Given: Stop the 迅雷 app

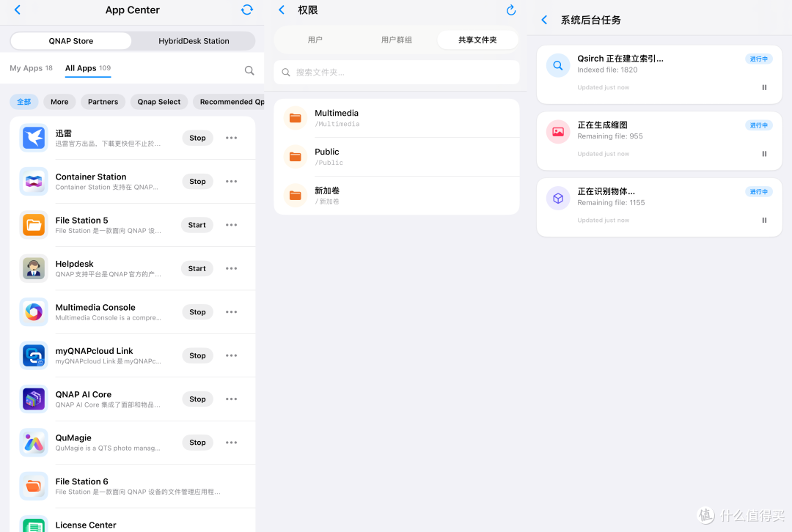Looking at the screenshot, I should (x=197, y=138).
